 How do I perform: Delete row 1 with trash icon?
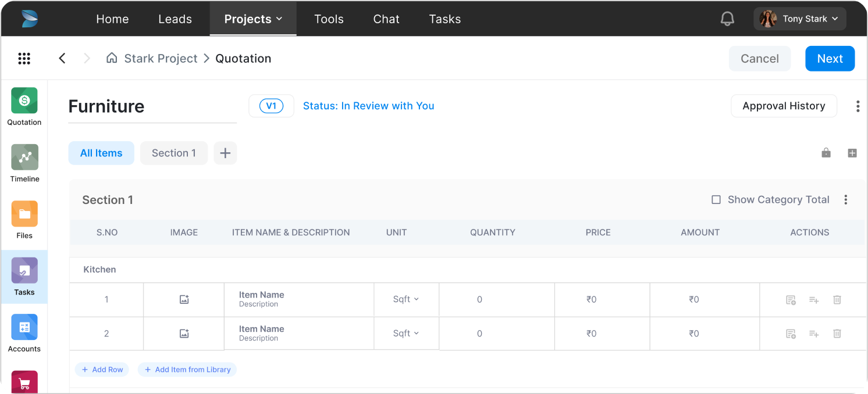point(837,300)
